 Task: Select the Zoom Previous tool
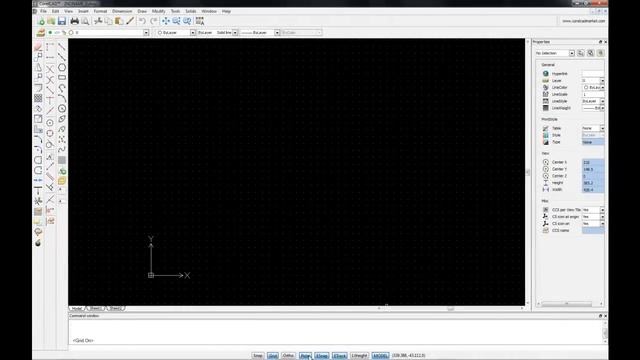[187, 21]
